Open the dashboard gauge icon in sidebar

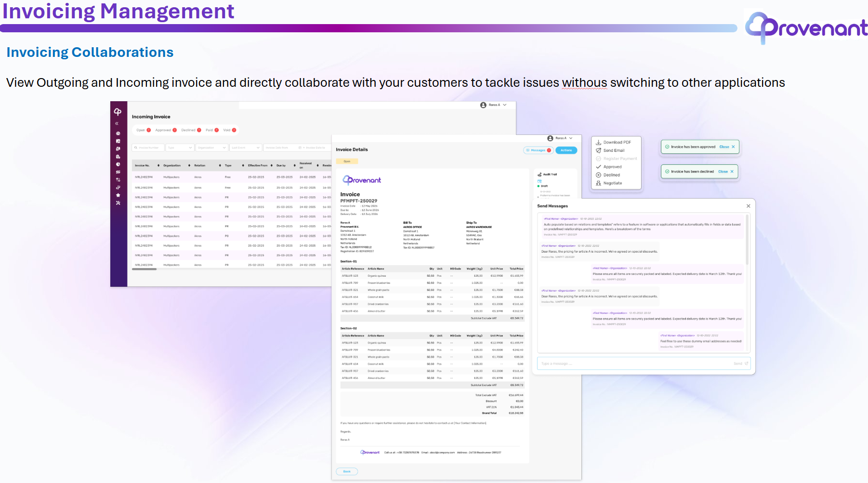pos(118,134)
